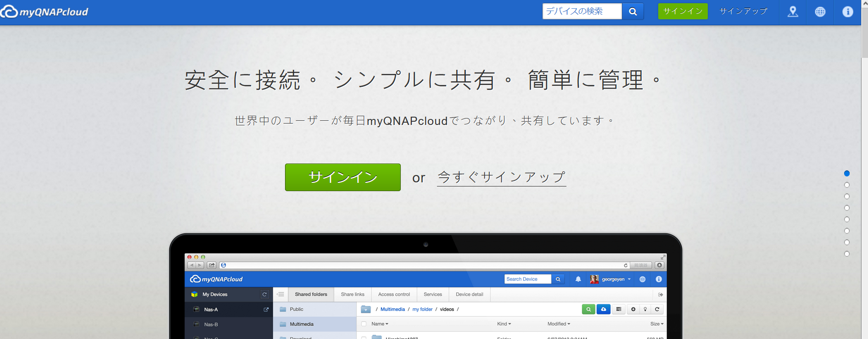Click the search magnifier beside Search Device
The height and width of the screenshot is (339, 868).
558,279
